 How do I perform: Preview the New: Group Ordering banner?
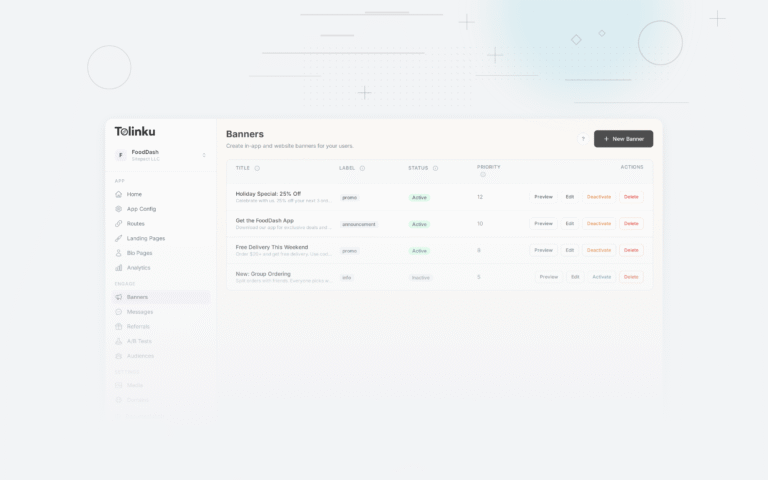pyautogui.click(x=549, y=277)
